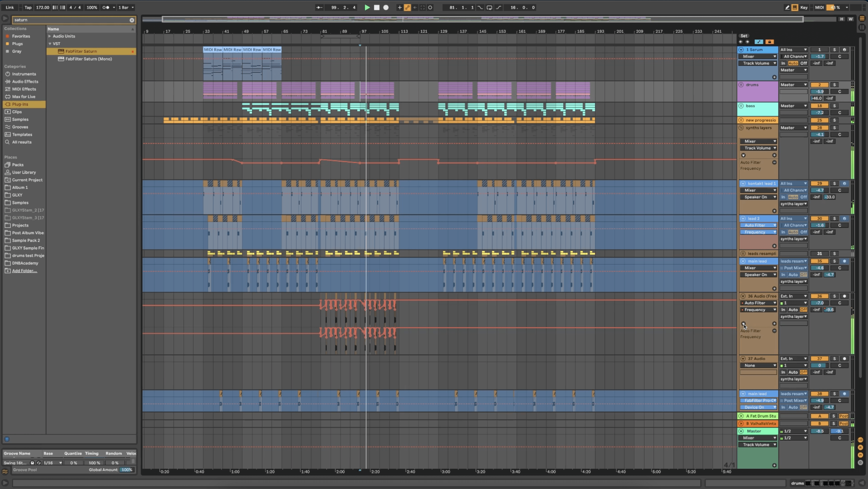This screenshot has height=489, width=868.
Task: Unfold the drums group track
Action: 741,85
